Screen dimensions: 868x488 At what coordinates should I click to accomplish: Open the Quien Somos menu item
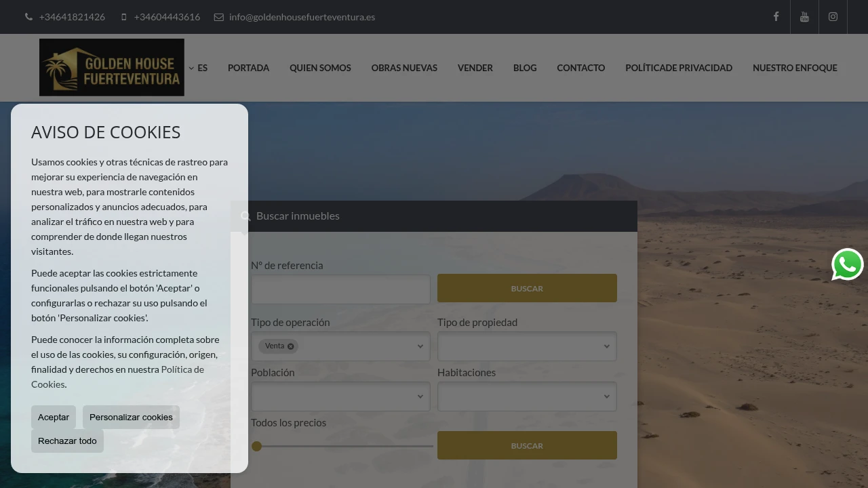click(320, 68)
